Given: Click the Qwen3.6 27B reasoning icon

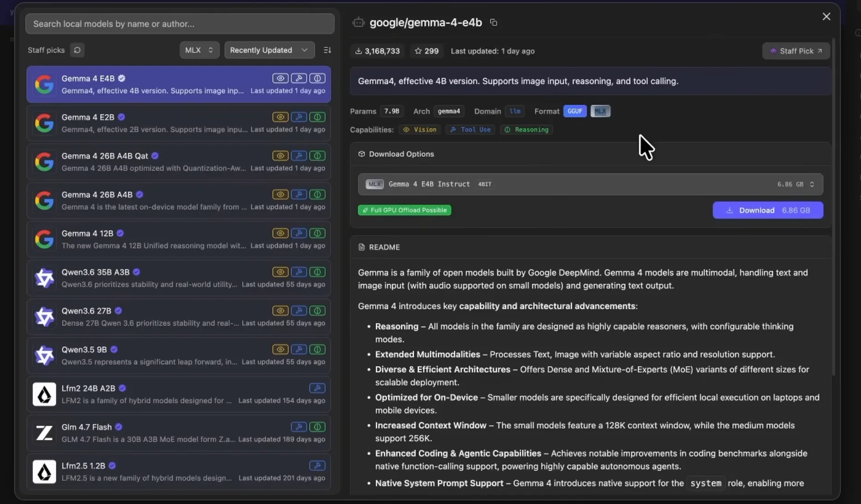Looking at the screenshot, I should point(317,311).
